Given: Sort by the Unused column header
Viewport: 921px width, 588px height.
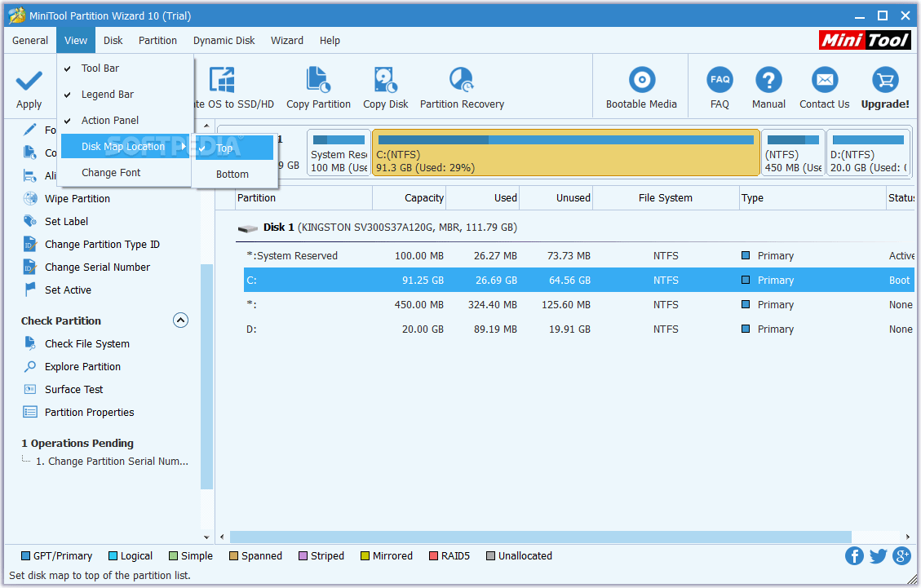Looking at the screenshot, I should (556, 198).
